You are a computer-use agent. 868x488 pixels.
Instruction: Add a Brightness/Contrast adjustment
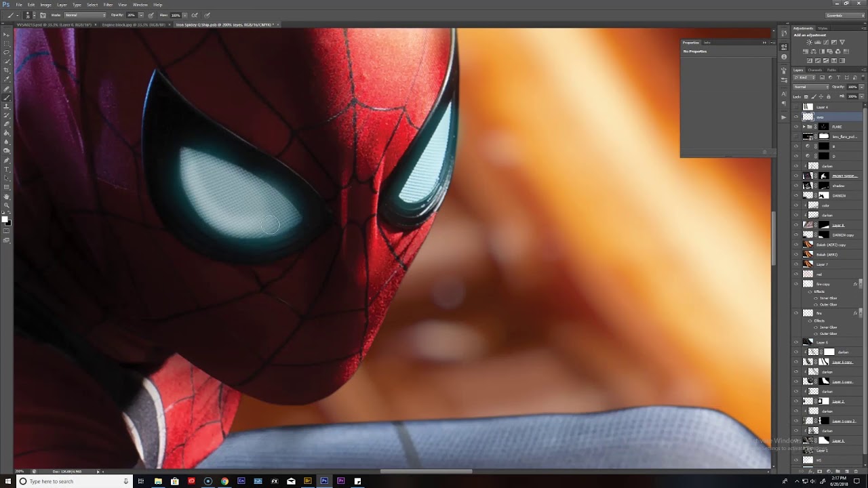coord(809,42)
